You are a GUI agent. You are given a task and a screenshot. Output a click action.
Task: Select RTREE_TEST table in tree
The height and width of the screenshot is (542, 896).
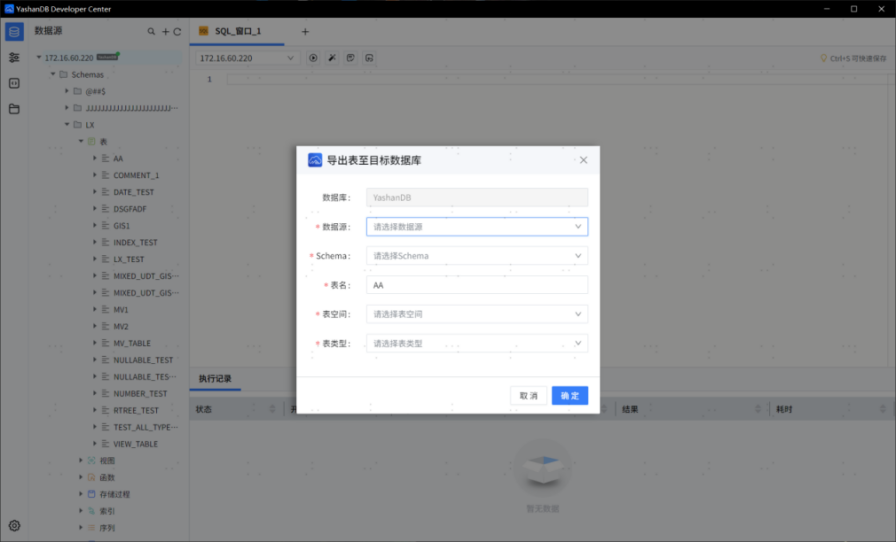tap(136, 411)
